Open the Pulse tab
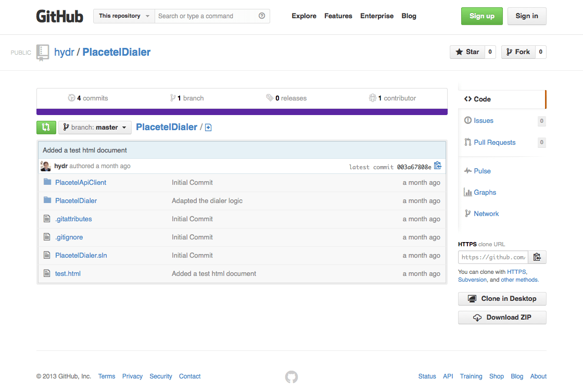The width and height of the screenshot is (583, 392). click(482, 171)
